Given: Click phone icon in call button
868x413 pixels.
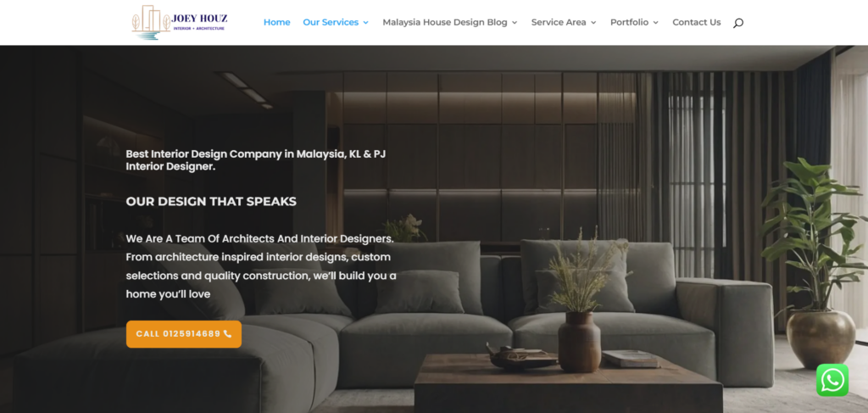Looking at the screenshot, I should 227,334.
